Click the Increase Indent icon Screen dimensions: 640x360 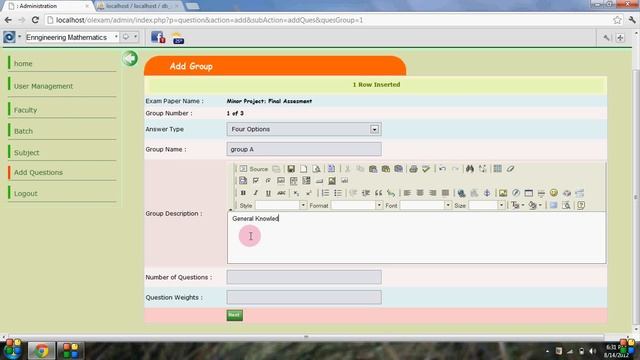366,193
